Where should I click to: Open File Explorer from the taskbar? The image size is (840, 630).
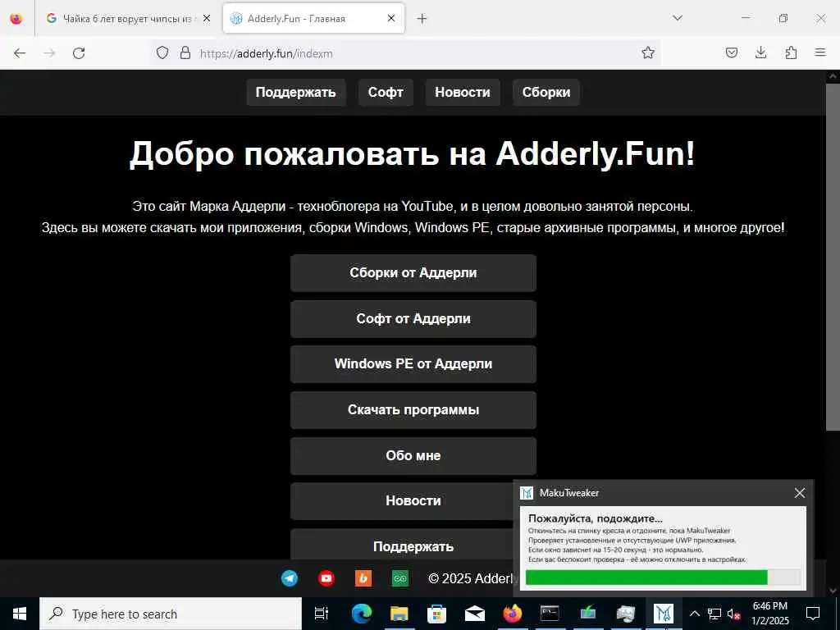point(399,614)
